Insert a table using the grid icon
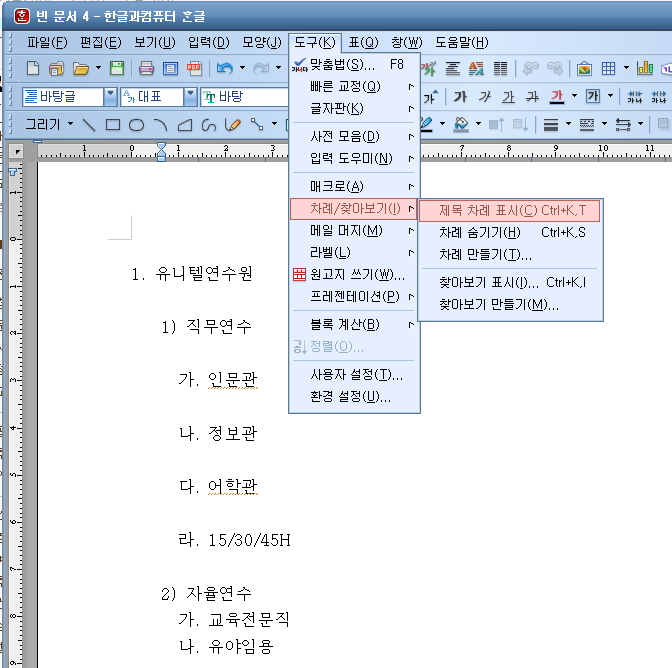 click(x=608, y=69)
